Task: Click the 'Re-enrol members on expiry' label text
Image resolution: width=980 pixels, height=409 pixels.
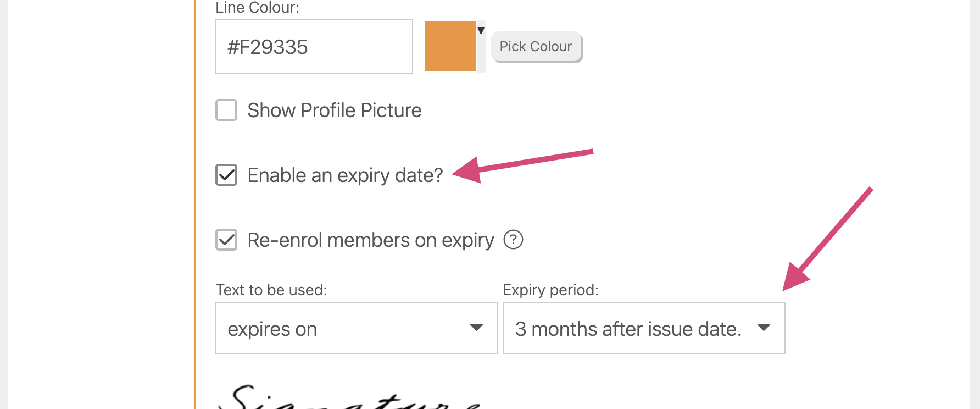Action: click(x=371, y=240)
